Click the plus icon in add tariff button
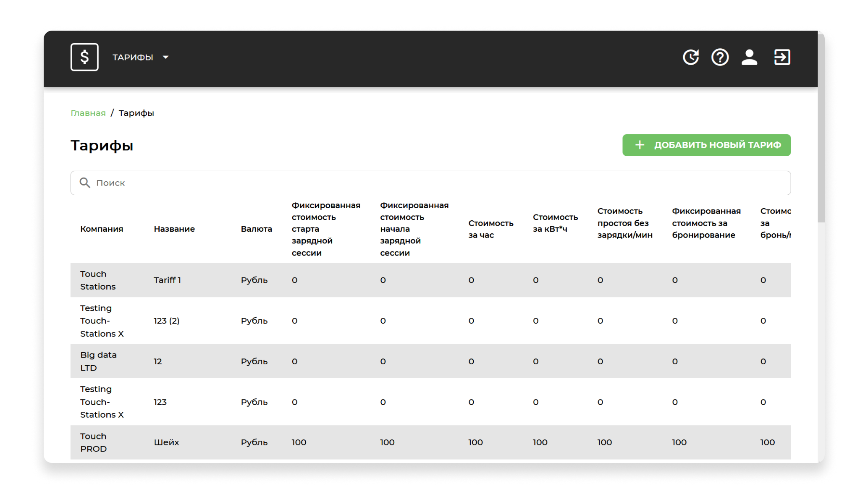Viewport: 868px width, 494px height. 640,145
